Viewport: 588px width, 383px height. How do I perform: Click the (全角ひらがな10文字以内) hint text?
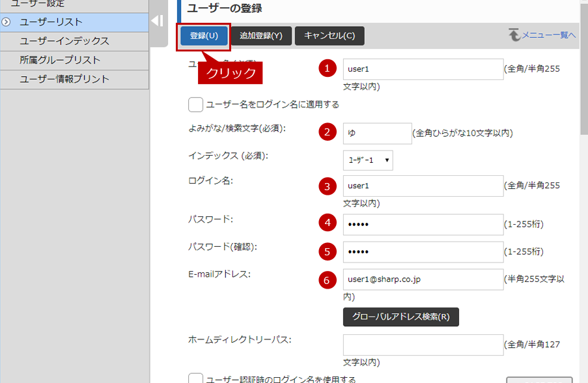[463, 133]
